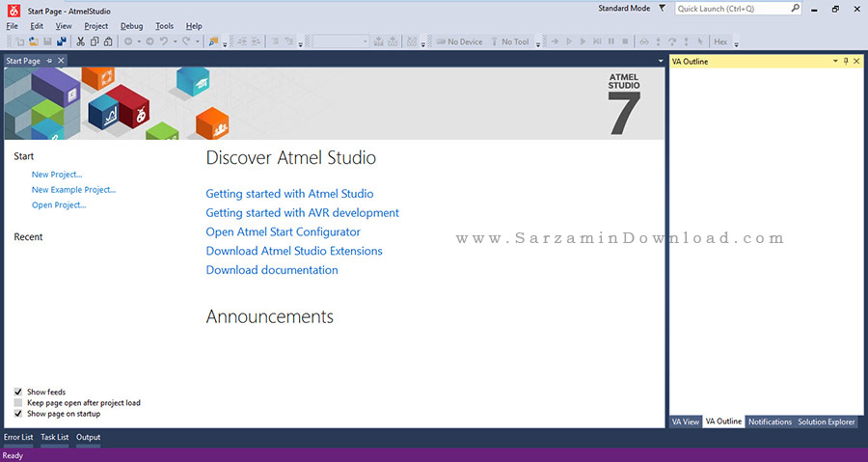Enable Keep page open after project load
Image resolution: width=868 pixels, height=462 pixels.
click(18, 403)
